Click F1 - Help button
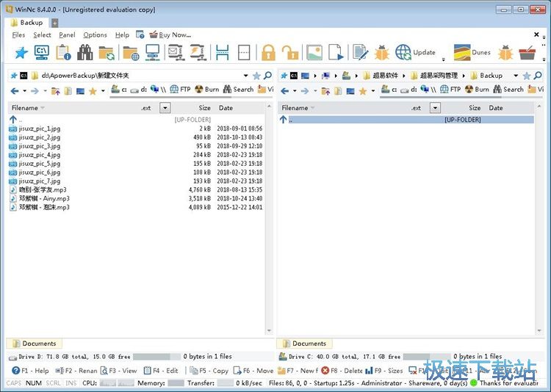 (30, 371)
